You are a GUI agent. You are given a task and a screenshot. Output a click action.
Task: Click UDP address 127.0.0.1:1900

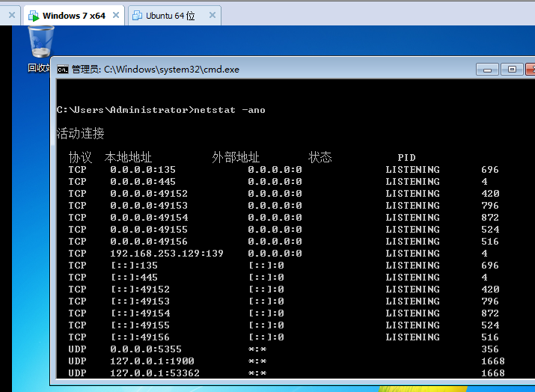tap(152, 361)
